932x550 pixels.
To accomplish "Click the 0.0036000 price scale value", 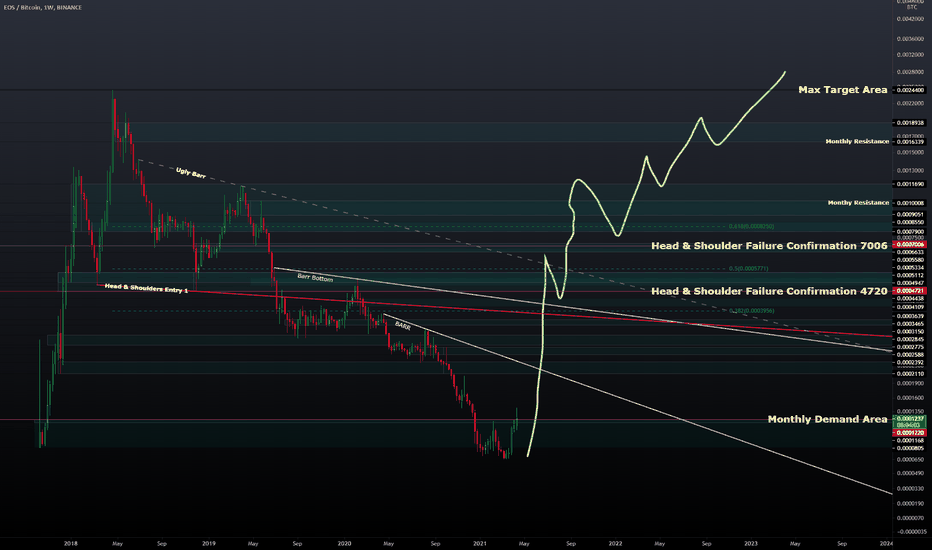I will (910, 39).
